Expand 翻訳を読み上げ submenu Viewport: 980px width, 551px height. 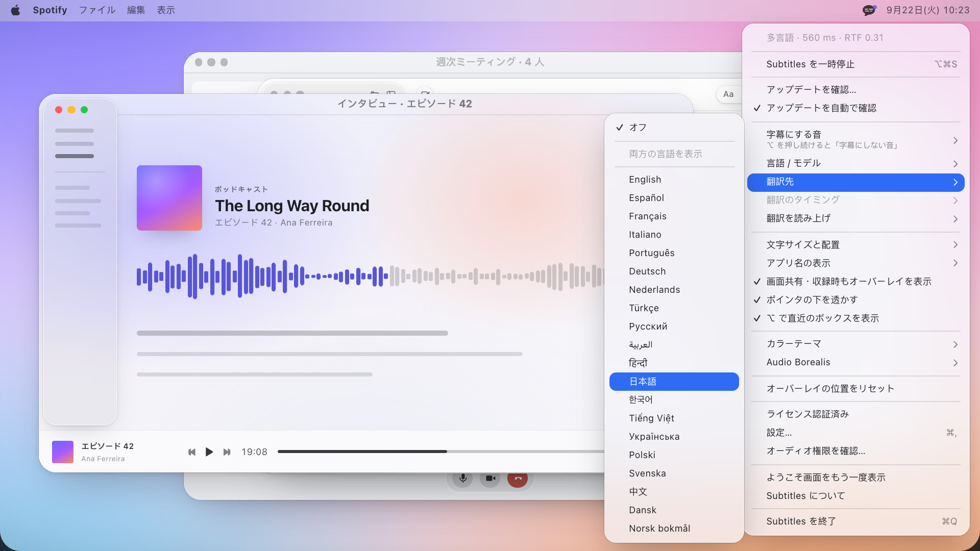tap(856, 218)
